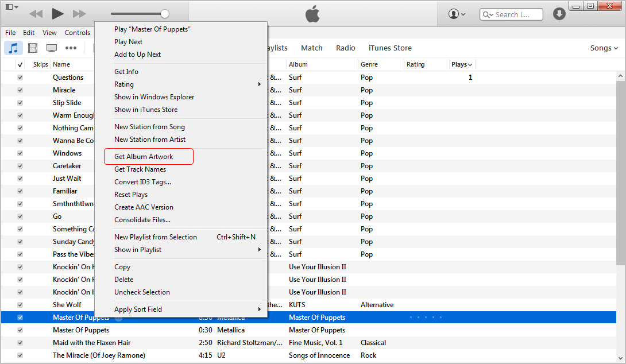Sort by Plays column header
The image size is (626, 364).
(462, 64)
